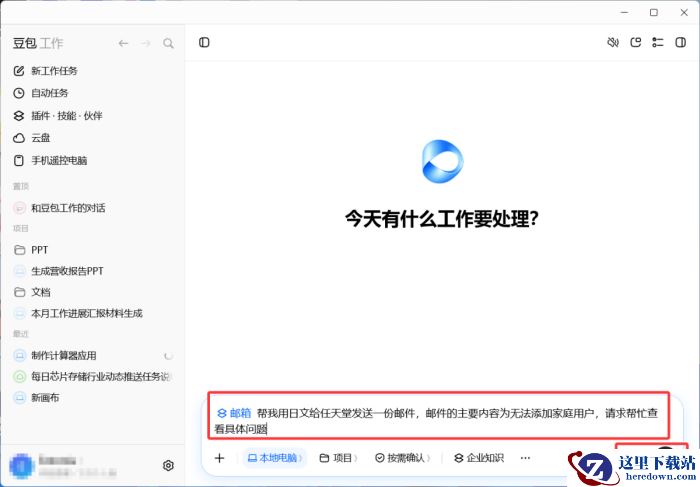Open 自动任务 in the sidebar
Screen dimensions: 700x487
[x=50, y=93]
